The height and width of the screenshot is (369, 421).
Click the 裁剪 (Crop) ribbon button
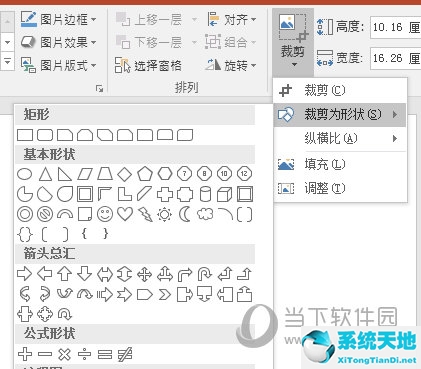(x=293, y=41)
